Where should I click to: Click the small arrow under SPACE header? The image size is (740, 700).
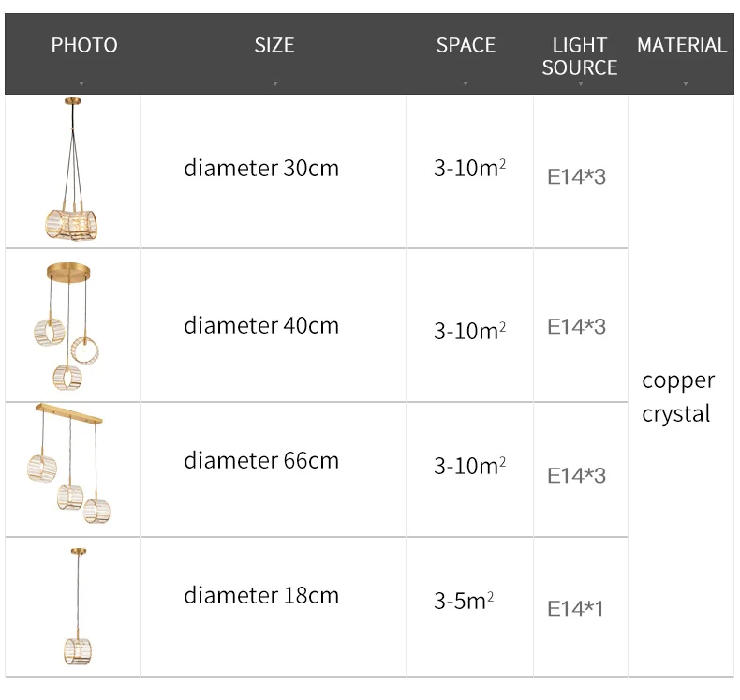click(466, 84)
